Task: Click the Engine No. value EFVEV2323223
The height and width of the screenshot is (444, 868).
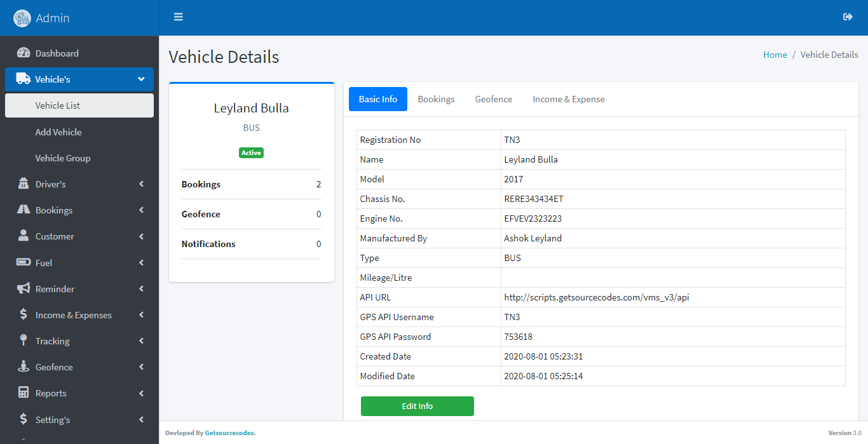Action: click(x=533, y=219)
